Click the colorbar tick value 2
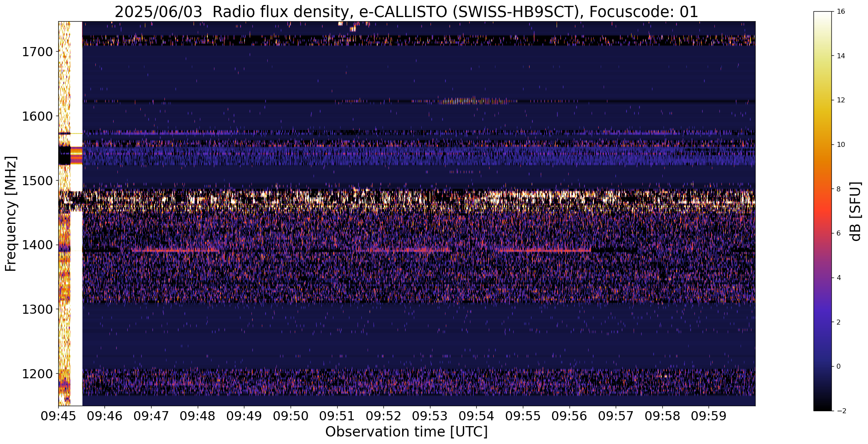The width and height of the screenshot is (868, 444). [839, 322]
